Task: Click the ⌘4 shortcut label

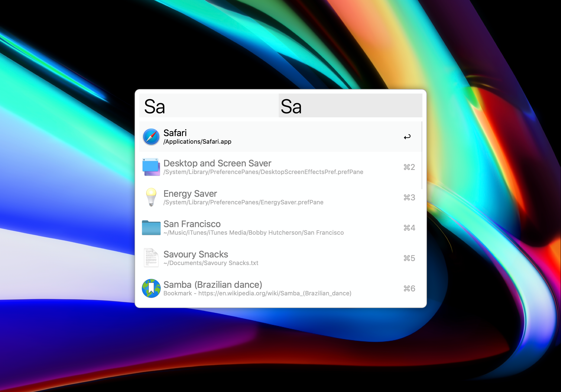Action: coord(409,228)
